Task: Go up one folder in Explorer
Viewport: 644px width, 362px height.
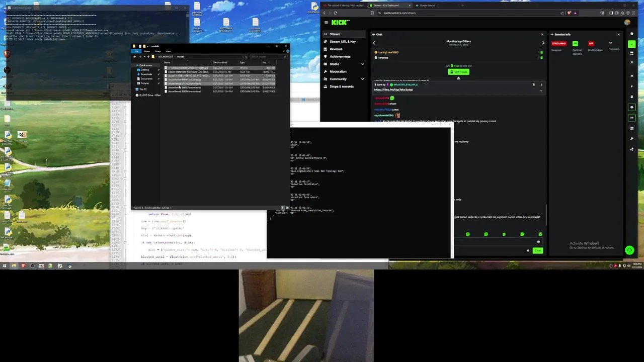Action: [x=148, y=57]
